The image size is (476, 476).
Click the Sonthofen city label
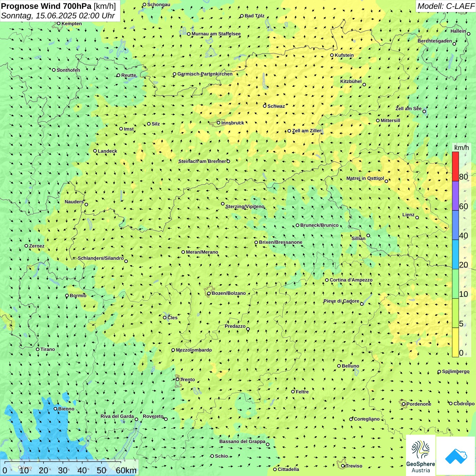(68, 70)
